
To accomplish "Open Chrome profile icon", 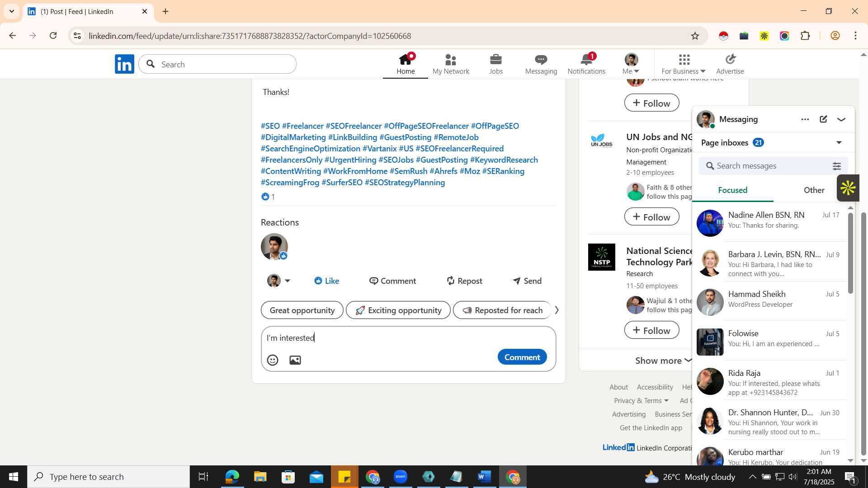I will (835, 36).
